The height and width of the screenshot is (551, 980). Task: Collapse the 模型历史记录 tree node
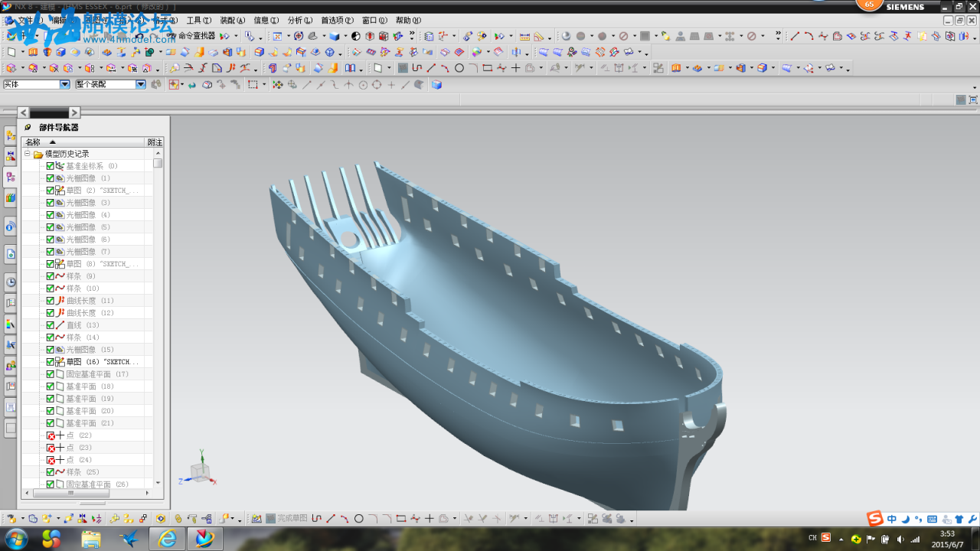[x=27, y=154]
